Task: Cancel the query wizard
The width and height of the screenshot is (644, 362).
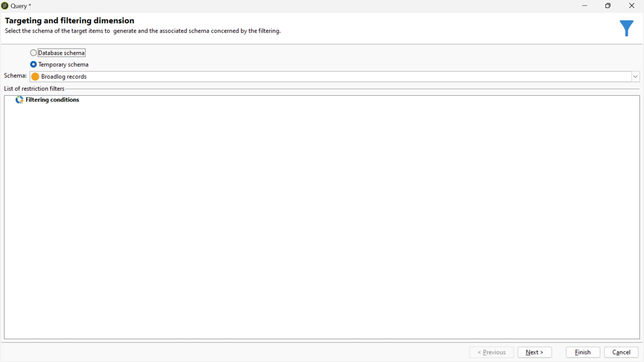Action: tap(621, 352)
